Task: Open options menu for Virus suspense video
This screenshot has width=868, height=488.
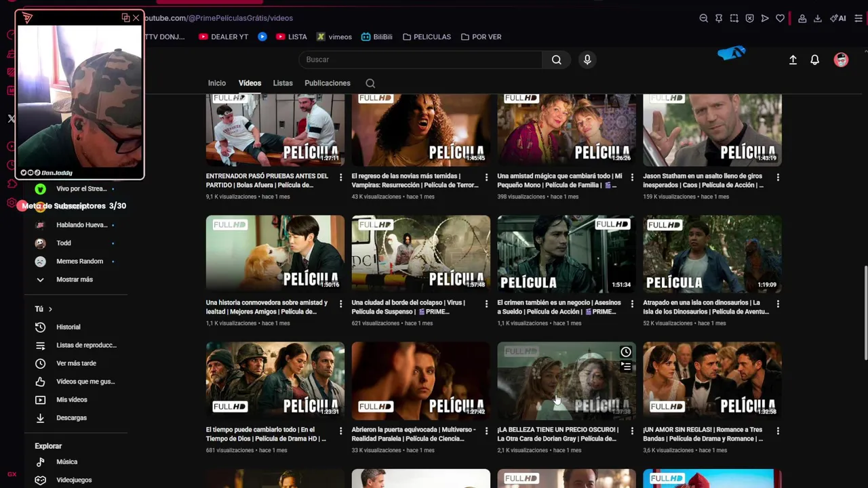Action: click(486, 304)
